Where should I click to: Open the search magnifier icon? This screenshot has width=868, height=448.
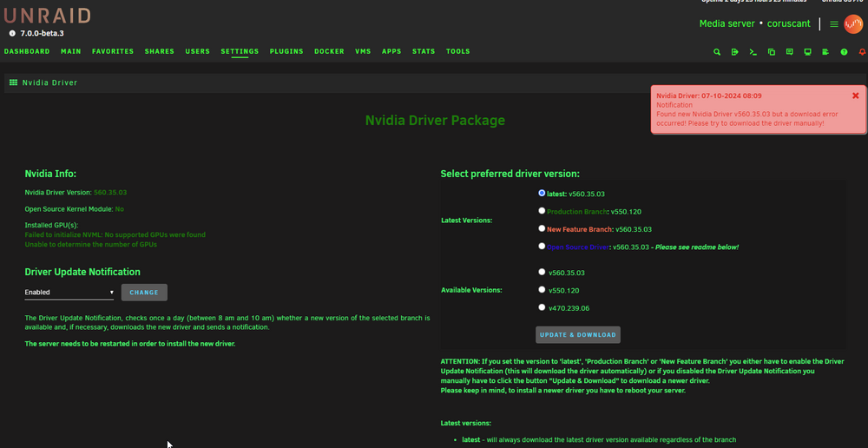pyautogui.click(x=717, y=52)
